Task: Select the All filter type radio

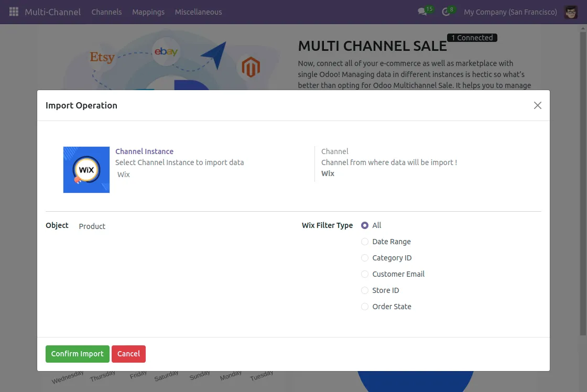Action: 365,225
